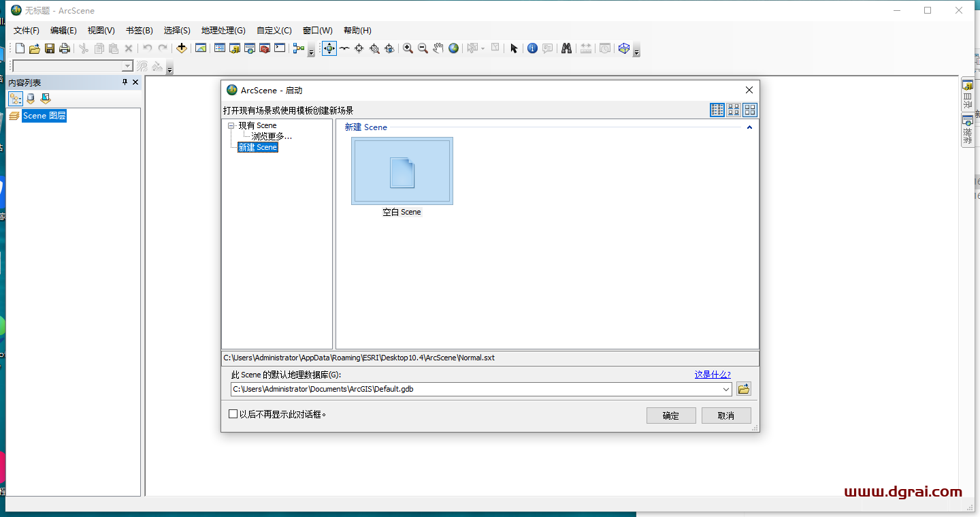Close the 内容列表 panel
This screenshot has height=517, width=980.
(x=135, y=82)
